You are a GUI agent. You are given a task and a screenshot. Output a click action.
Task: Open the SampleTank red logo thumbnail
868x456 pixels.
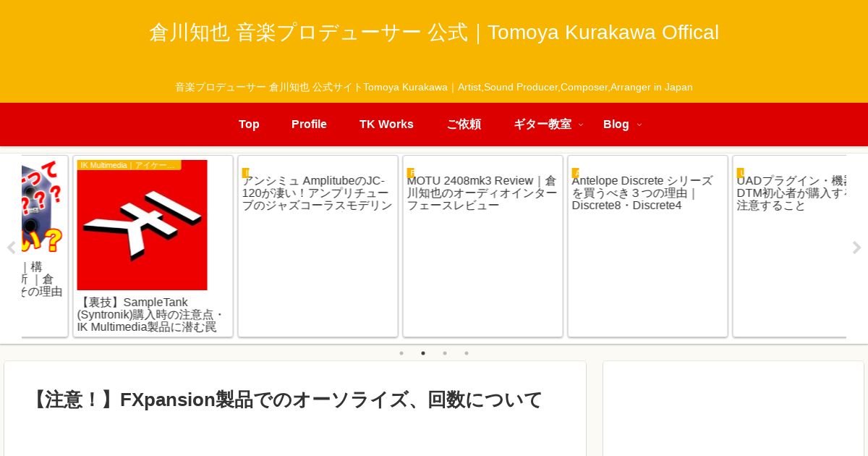pos(142,225)
